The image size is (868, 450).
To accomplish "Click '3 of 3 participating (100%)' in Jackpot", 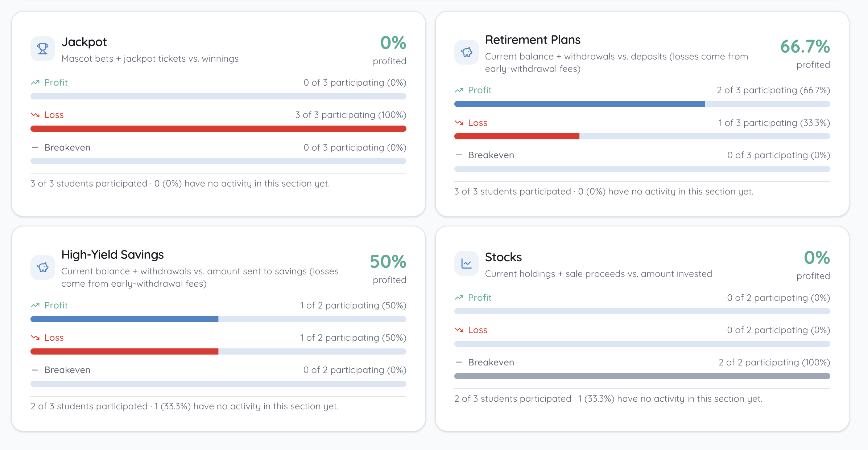I will [351, 115].
